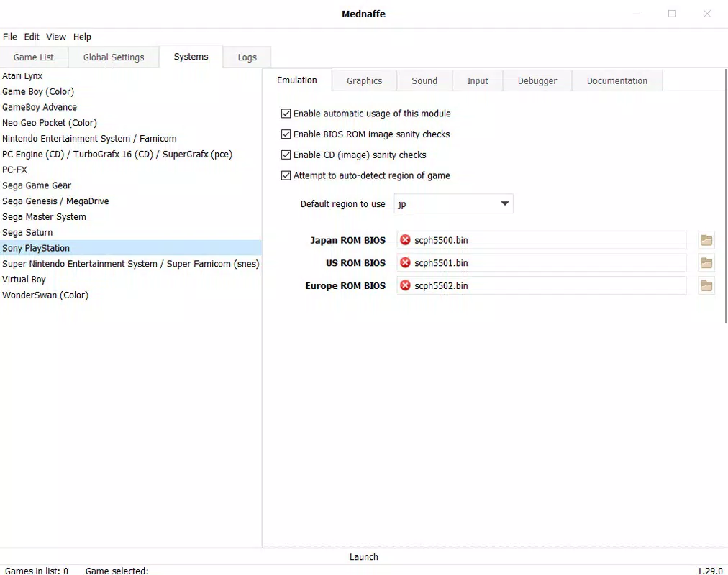Open the Debugger sub-tab
The height and width of the screenshot is (575, 728).
click(537, 81)
